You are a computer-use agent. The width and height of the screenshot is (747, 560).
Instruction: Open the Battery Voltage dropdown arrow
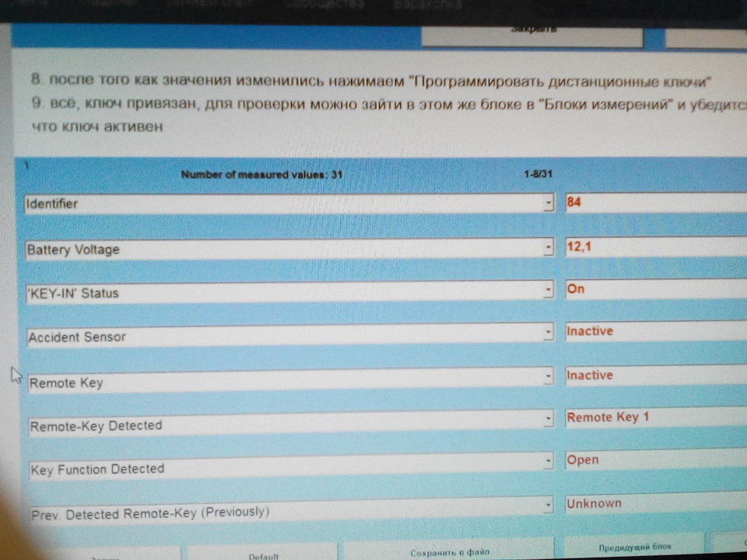549,247
